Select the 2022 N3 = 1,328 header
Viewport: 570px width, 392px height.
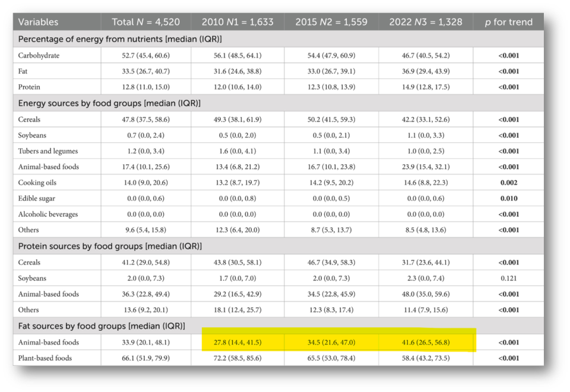coord(426,22)
